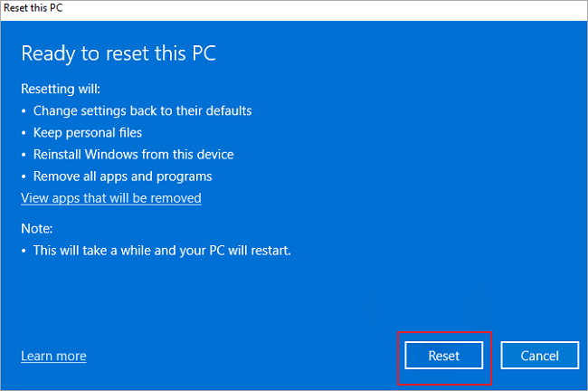Click the bullet before Reinstall Windows
This screenshot has height=391, width=588.
tap(24, 155)
